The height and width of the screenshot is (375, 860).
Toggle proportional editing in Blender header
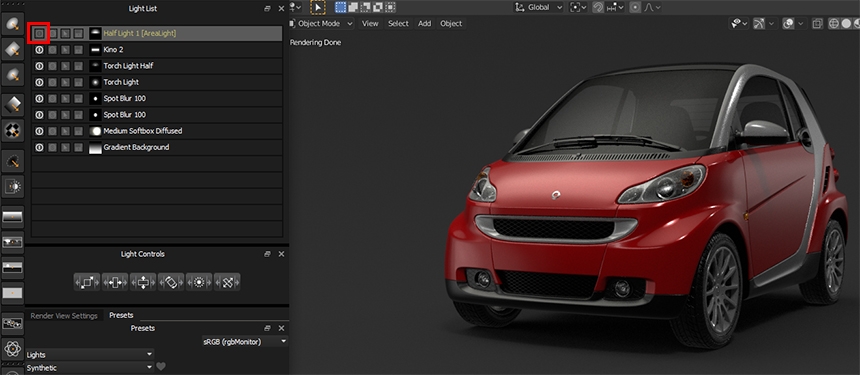(635, 8)
